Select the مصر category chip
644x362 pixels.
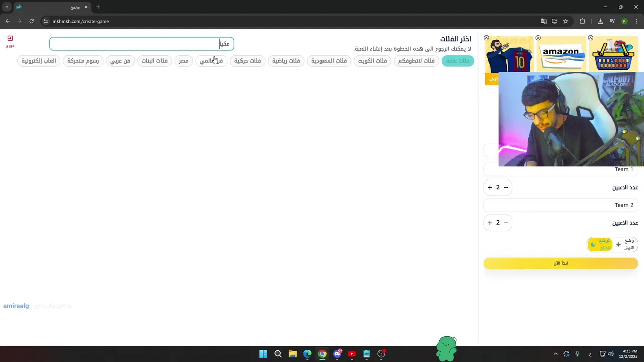[x=183, y=61]
